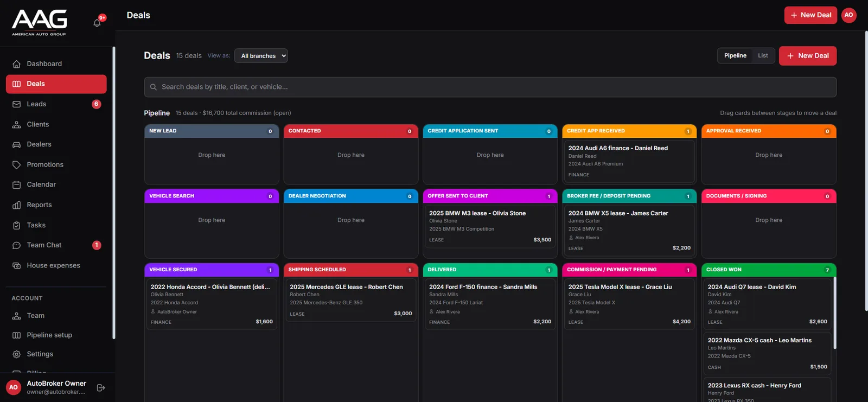
Task: Click the Closed Won stage header
Action: [769, 270]
